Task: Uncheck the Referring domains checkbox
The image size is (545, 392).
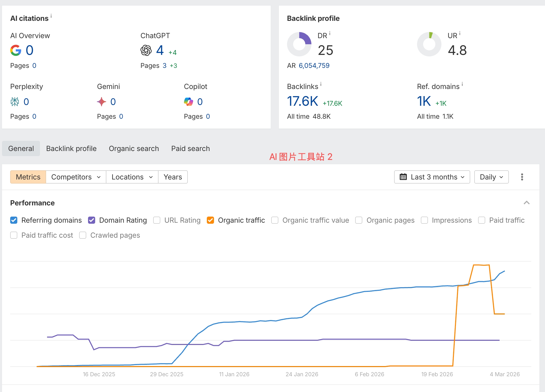Action: click(14, 220)
